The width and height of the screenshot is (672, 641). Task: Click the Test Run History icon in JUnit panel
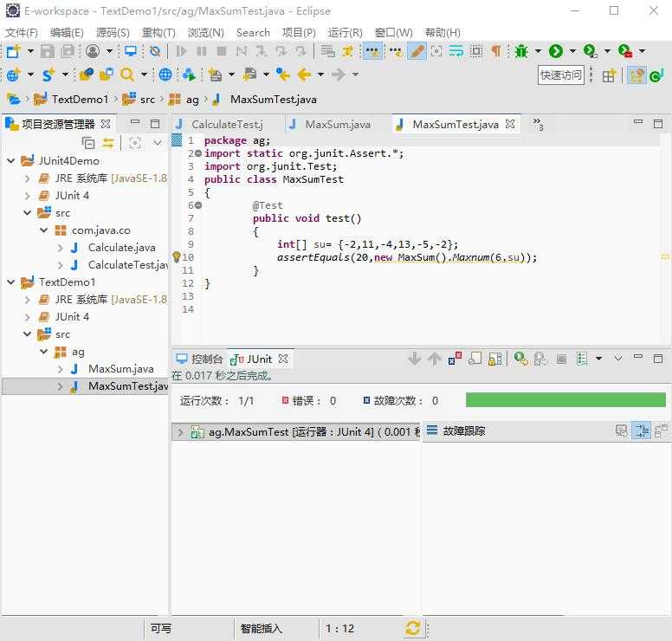[x=583, y=359]
